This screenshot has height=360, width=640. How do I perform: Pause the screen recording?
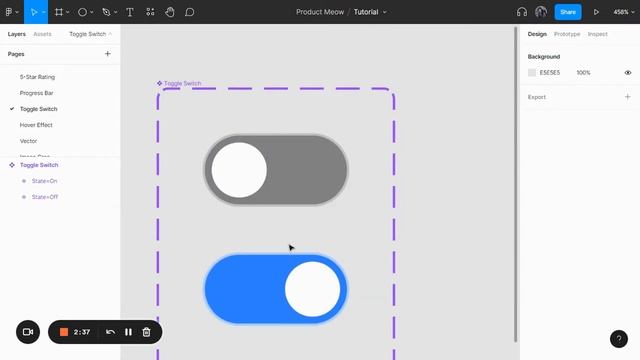point(128,332)
